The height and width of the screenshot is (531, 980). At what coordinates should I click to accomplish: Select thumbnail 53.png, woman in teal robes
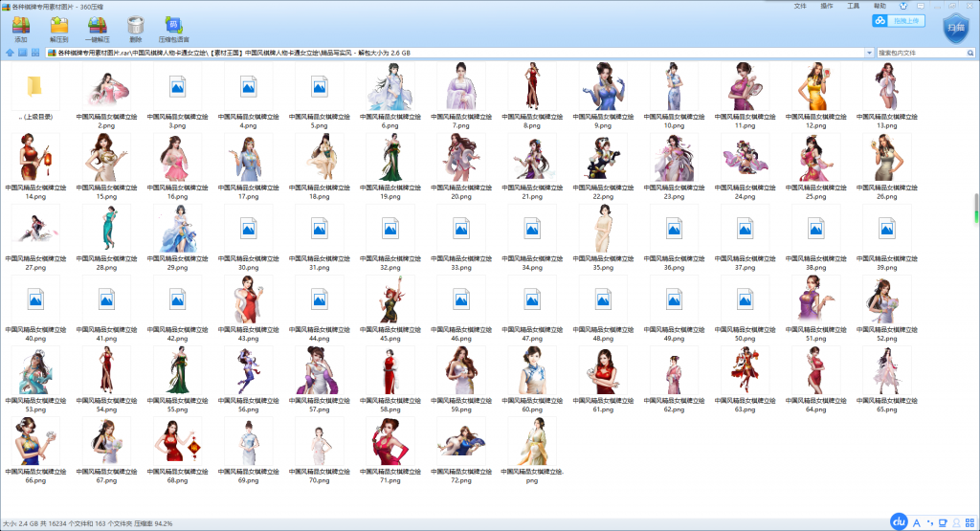[x=35, y=371]
